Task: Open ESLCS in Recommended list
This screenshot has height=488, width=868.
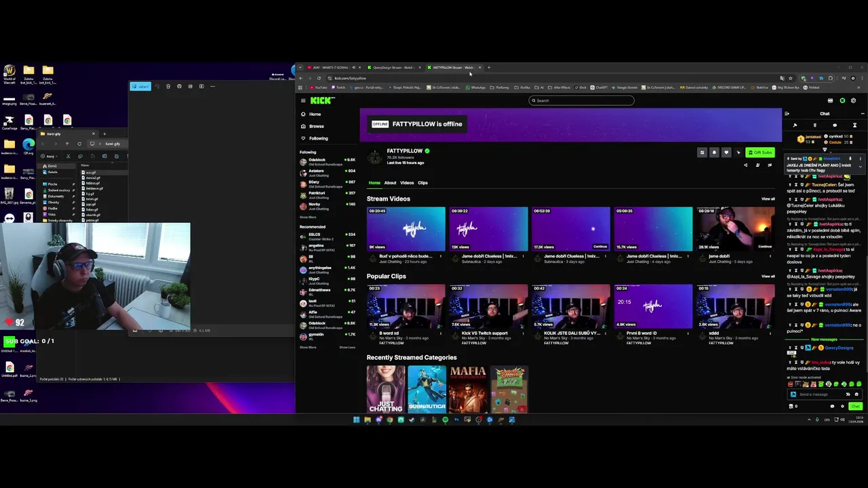Action: click(328, 236)
